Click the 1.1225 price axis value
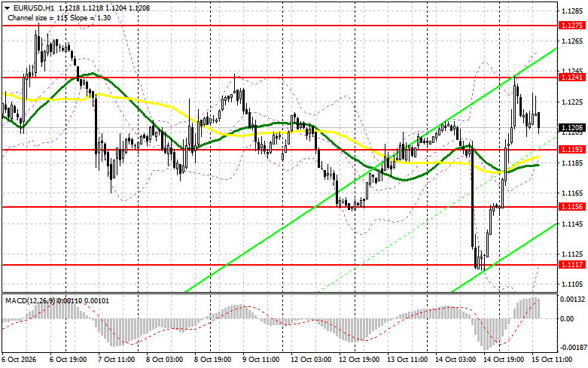The image size is (588, 368). (572, 102)
